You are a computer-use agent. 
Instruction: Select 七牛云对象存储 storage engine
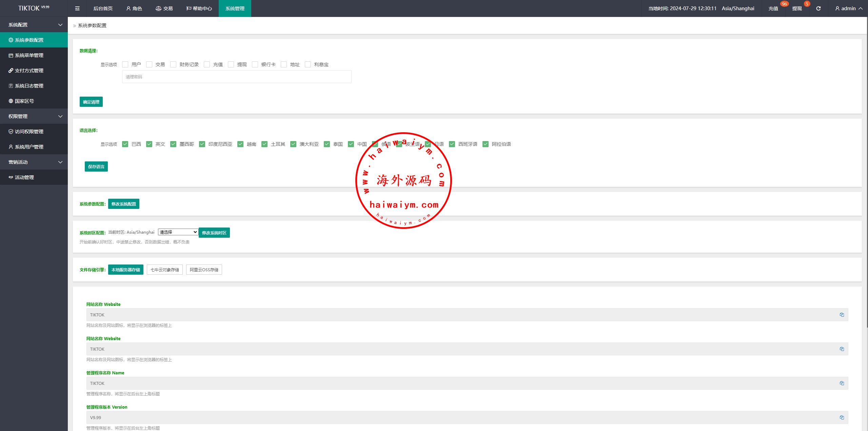click(x=164, y=270)
